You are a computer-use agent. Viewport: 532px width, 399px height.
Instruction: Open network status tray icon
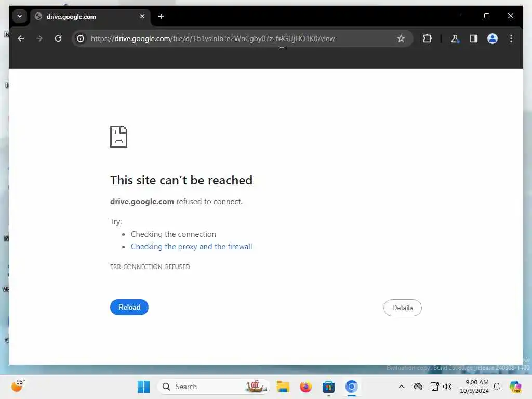[x=434, y=387]
